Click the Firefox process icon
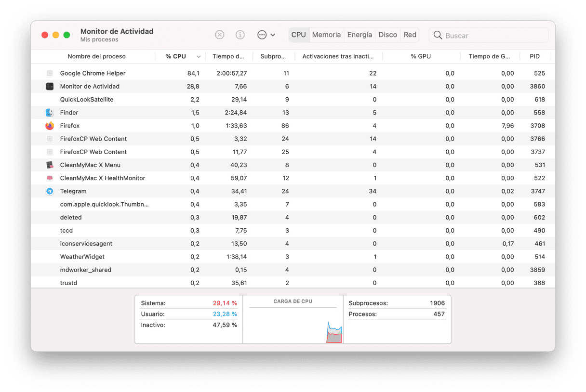This screenshot has width=586, height=392. tap(50, 126)
